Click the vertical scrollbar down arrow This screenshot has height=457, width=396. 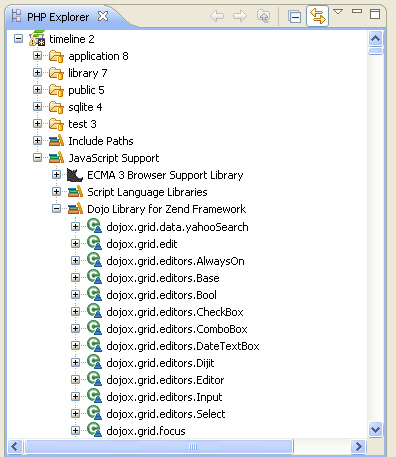click(376, 429)
